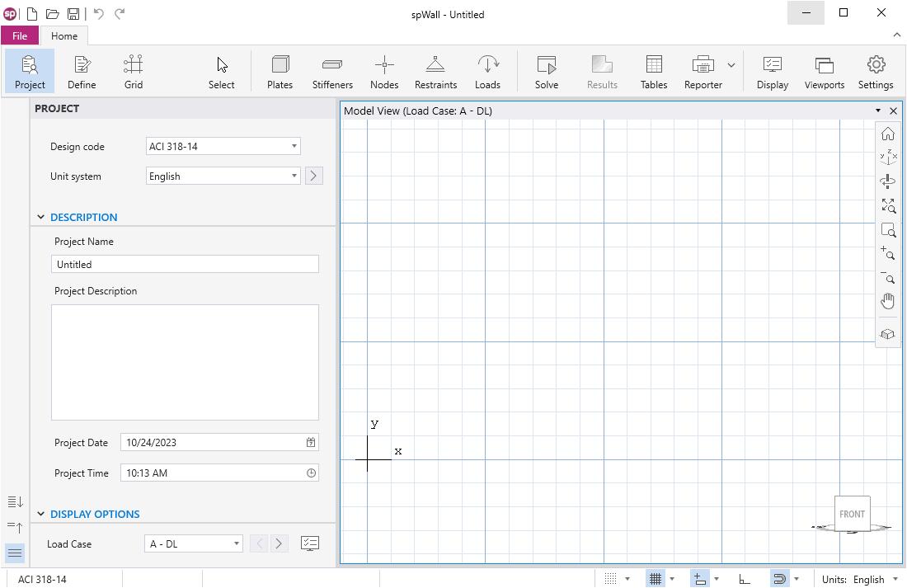
Task: Click the arrow button next to Unit system
Action: pos(313,176)
